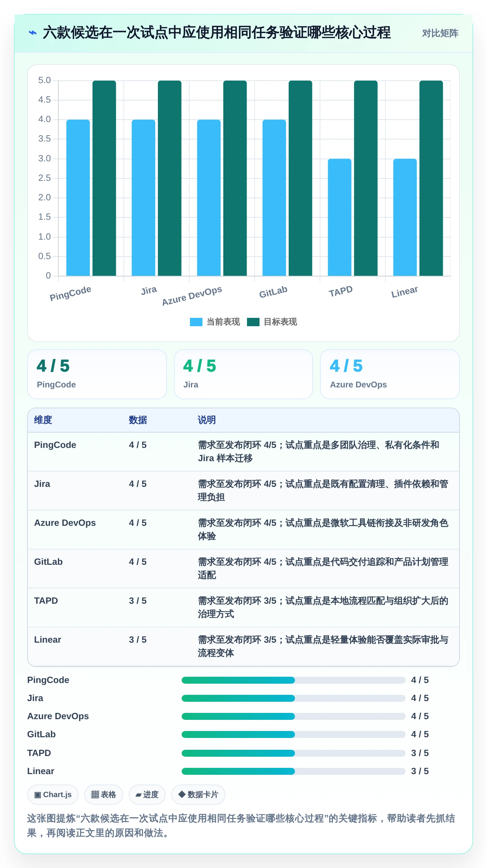Select the Chart.js tag chip
Screen dimensions: 487x868
click(53, 795)
